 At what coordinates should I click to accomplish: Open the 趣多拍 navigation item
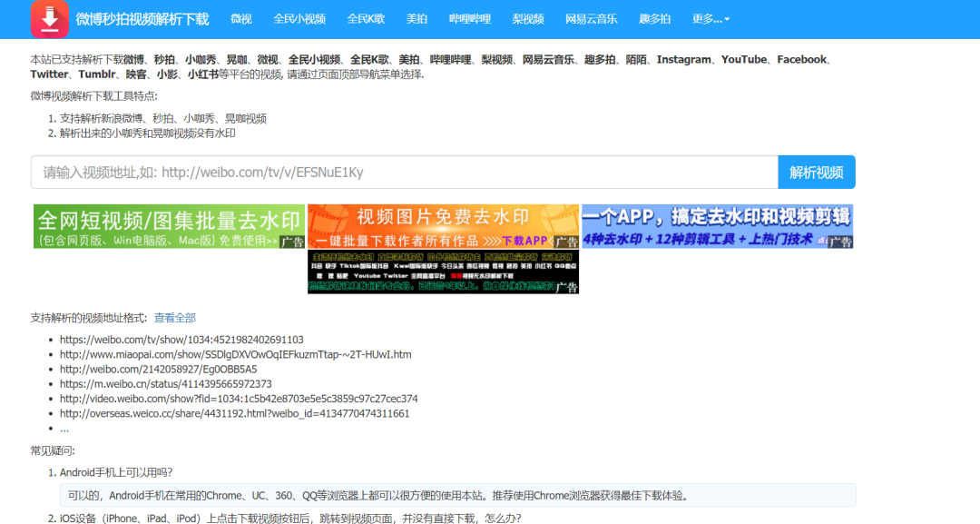click(x=654, y=18)
